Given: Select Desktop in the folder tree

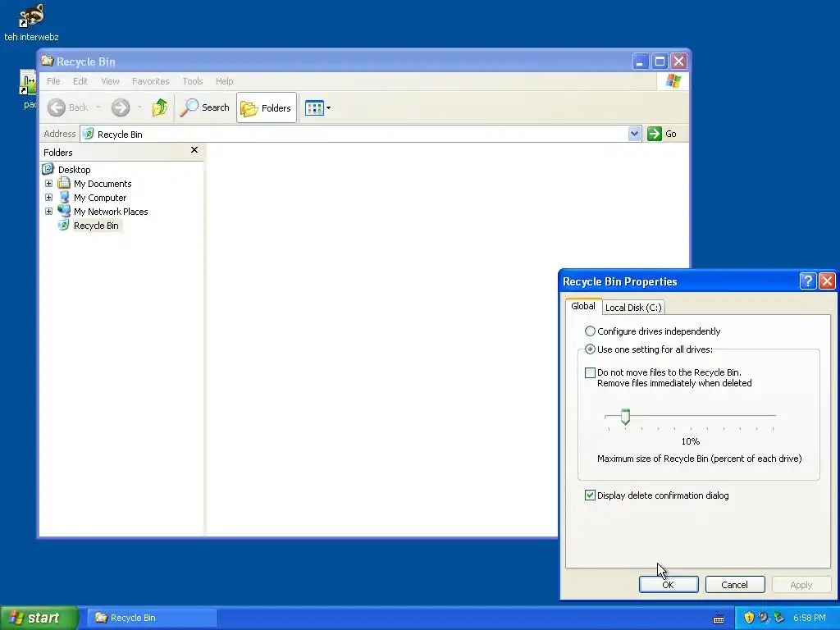Looking at the screenshot, I should coord(74,170).
